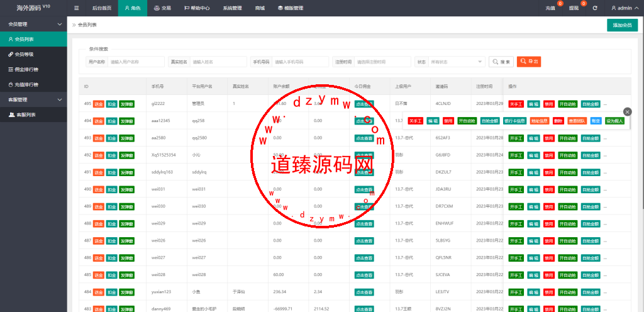
Task: Click the 海外源码 V10 logo title
Action: 33,8
